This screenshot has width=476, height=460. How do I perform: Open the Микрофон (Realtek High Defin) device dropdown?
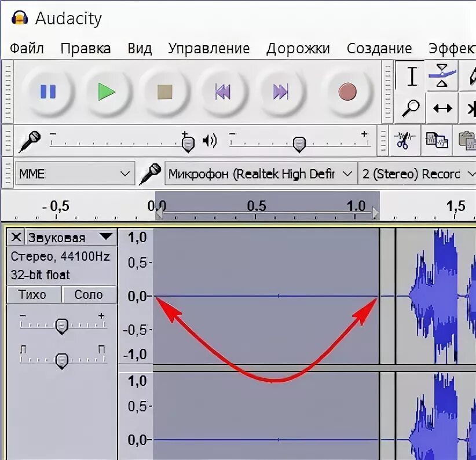pos(261,173)
